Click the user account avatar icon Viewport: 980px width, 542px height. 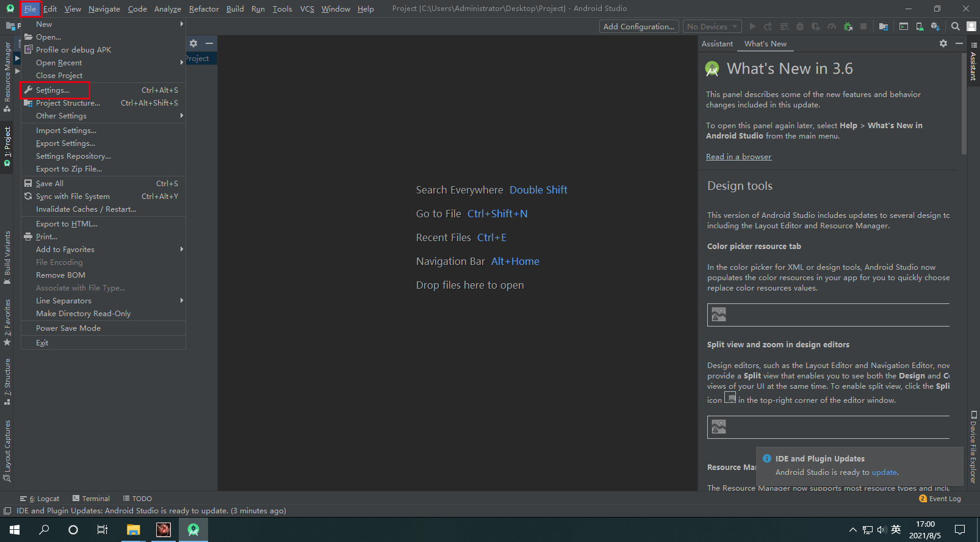(971, 26)
